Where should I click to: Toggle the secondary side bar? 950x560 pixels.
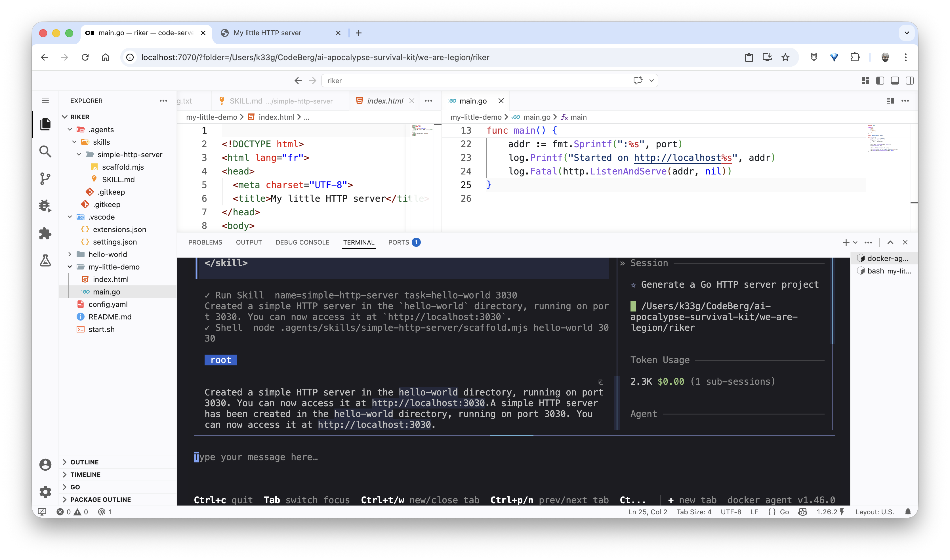pyautogui.click(x=909, y=80)
